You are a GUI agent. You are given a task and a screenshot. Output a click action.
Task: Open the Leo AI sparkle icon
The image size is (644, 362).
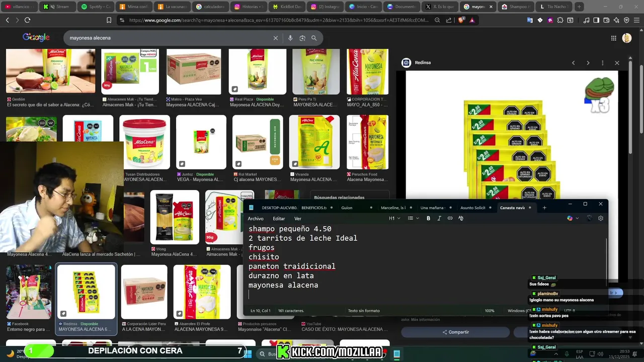coord(616,20)
